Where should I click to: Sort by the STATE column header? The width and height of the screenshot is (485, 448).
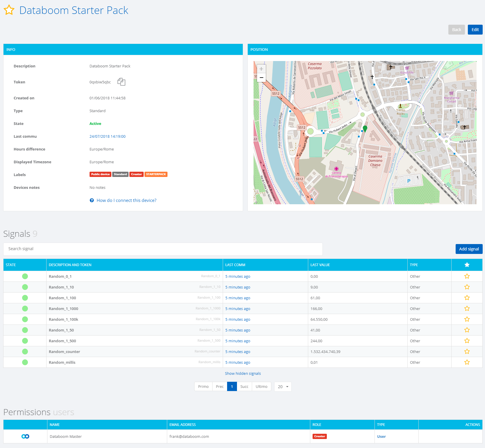pos(25,265)
